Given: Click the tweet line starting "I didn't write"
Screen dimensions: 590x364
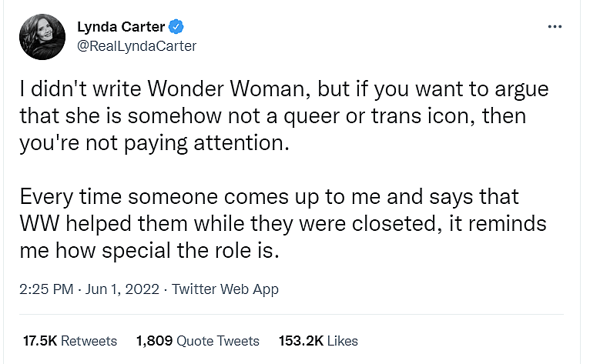Looking at the screenshot, I should [x=283, y=88].
